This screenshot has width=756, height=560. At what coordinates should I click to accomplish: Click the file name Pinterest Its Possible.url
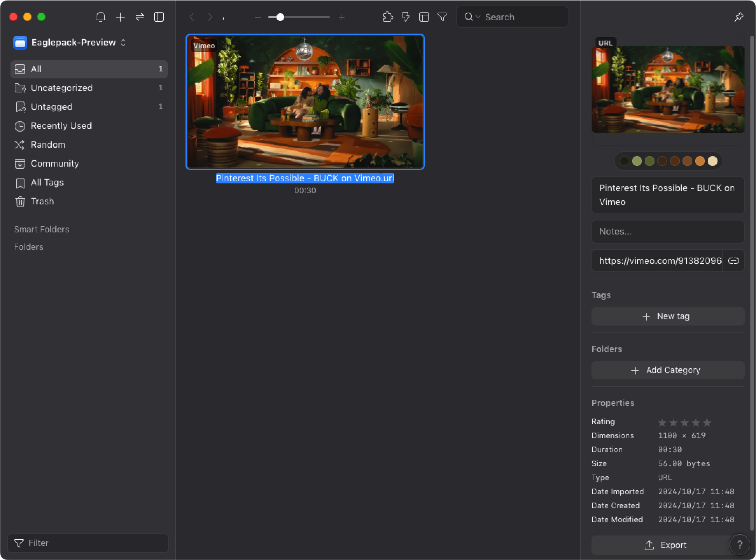coord(305,178)
